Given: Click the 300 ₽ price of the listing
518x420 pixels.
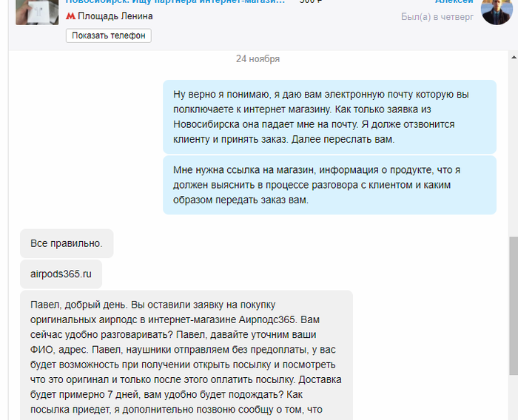Looking at the screenshot, I should point(311,2).
